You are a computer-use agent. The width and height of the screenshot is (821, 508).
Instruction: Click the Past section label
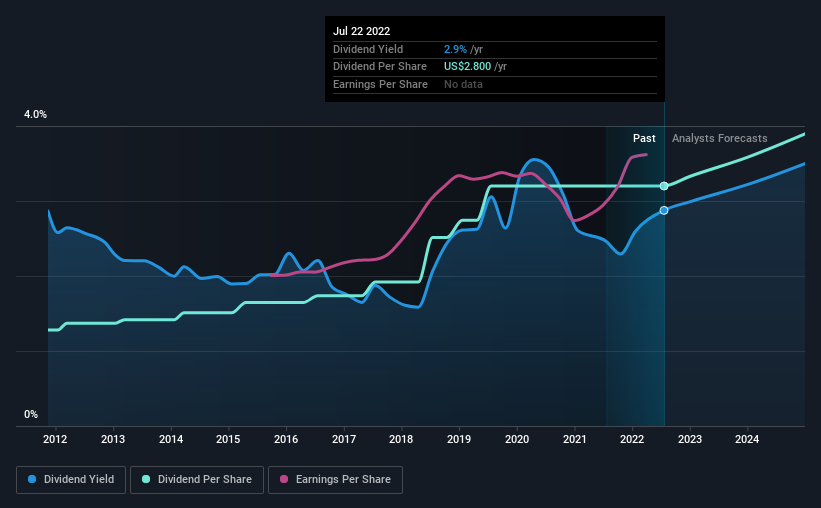coord(644,138)
